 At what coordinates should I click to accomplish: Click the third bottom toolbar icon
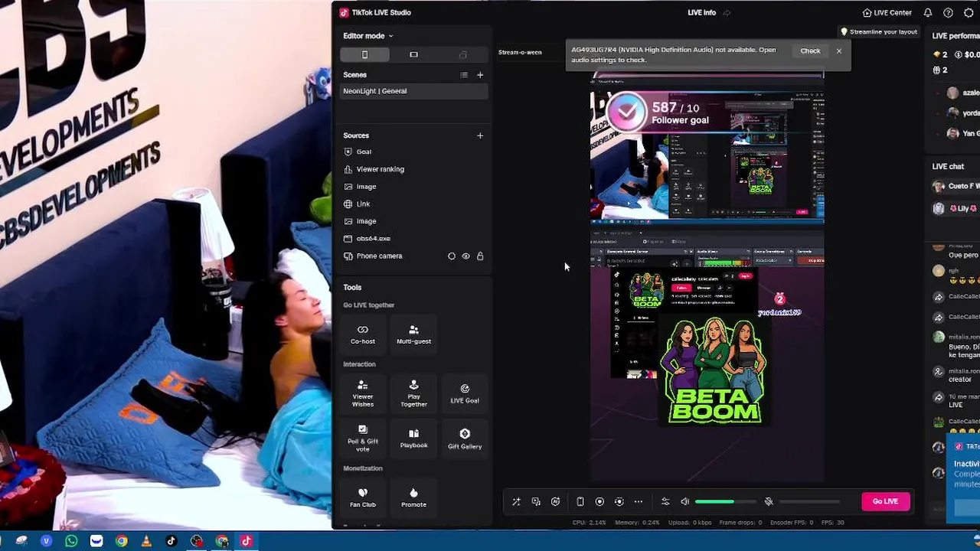(556, 502)
